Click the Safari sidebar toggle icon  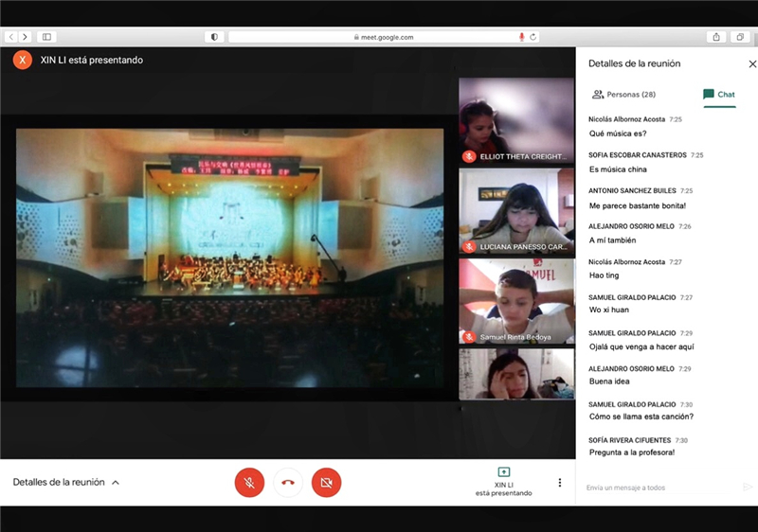(46, 37)
